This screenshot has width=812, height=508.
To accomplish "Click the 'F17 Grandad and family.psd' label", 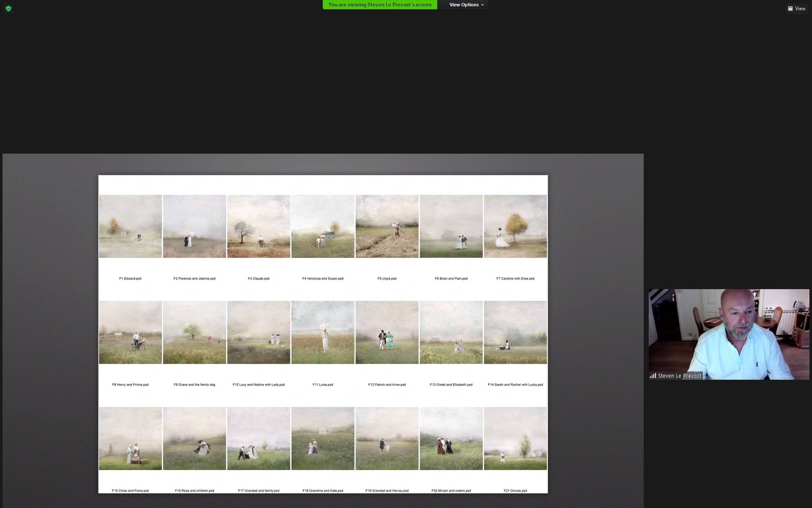I will [259, 491].
